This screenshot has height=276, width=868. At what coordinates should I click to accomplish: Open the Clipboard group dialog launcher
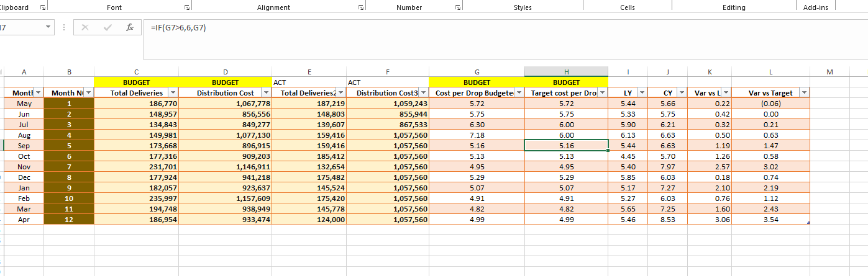tap(42, 7)
